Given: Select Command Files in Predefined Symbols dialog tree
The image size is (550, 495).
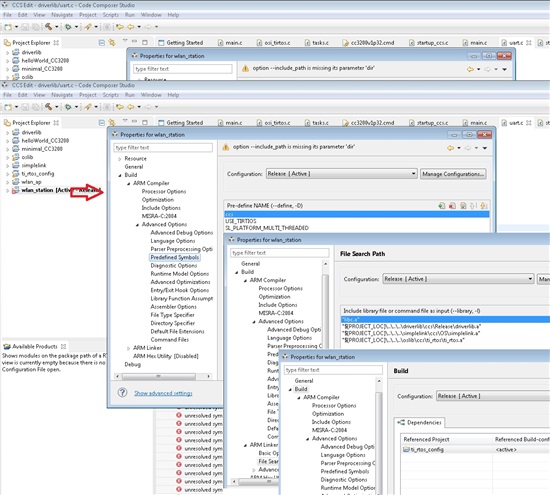Looking at the screenshot, I should click(x=169, y=340).
